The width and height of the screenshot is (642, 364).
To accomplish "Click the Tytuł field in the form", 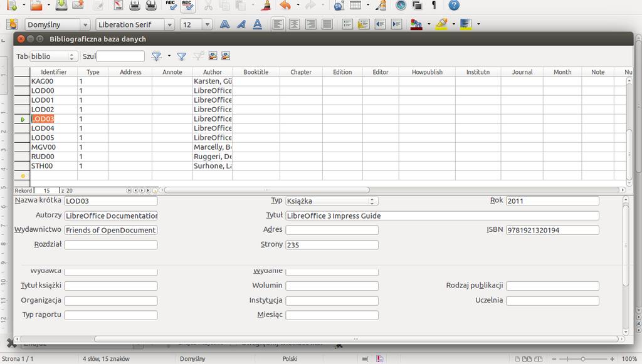I will tap(442, 216).
